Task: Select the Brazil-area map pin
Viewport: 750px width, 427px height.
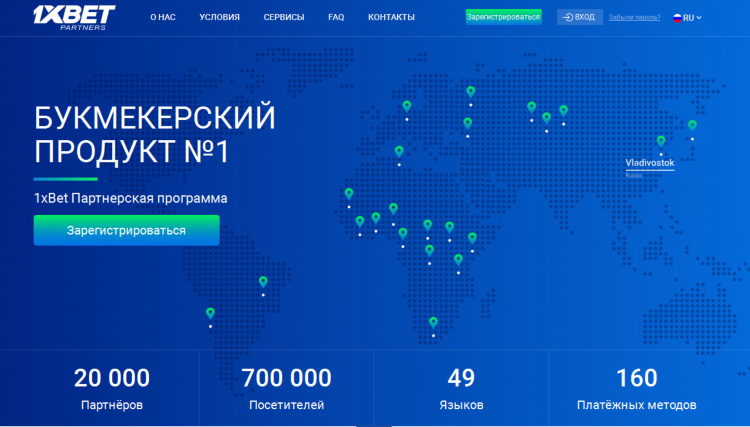Action: (263, 282)
